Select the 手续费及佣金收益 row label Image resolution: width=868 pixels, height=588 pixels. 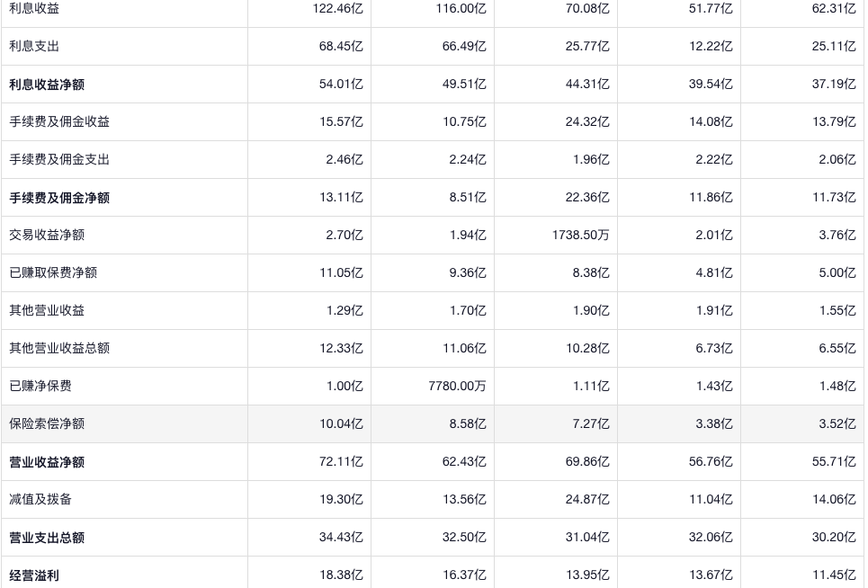[59, 121]
